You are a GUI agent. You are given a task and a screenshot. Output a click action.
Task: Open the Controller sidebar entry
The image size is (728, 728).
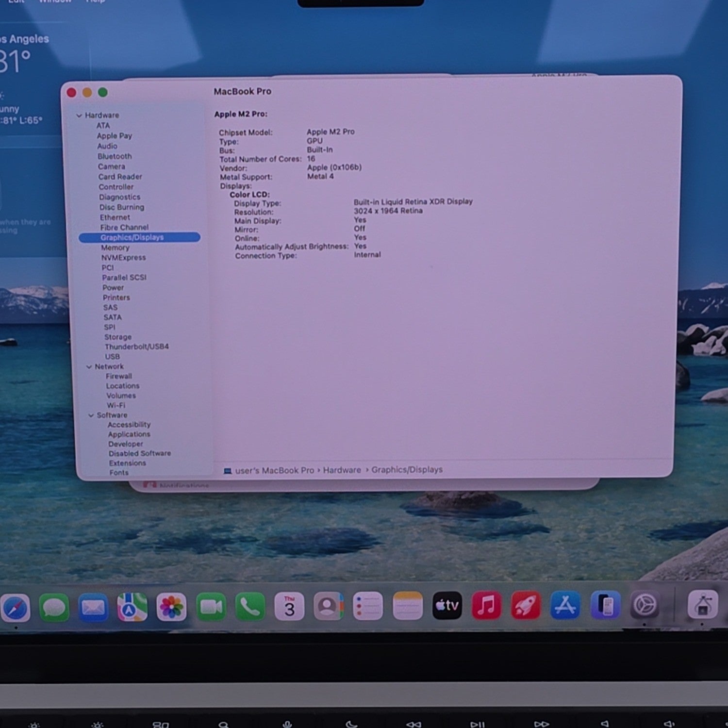point(116,187)
